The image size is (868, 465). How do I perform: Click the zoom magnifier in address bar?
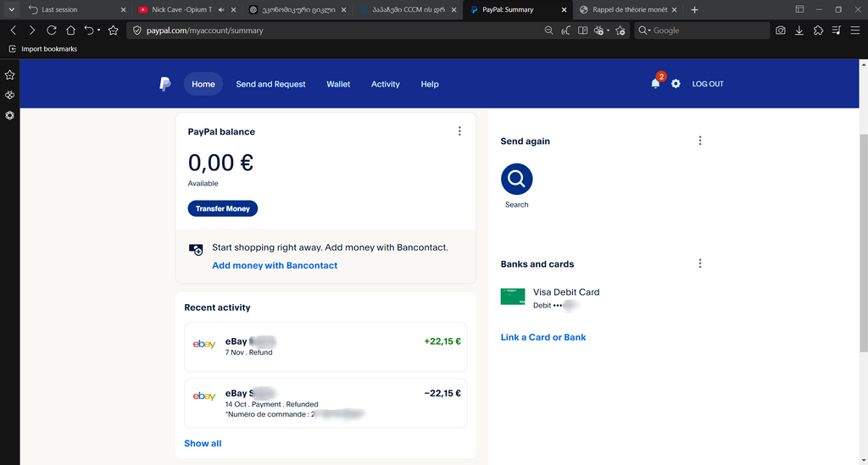(x=548, y=30)
